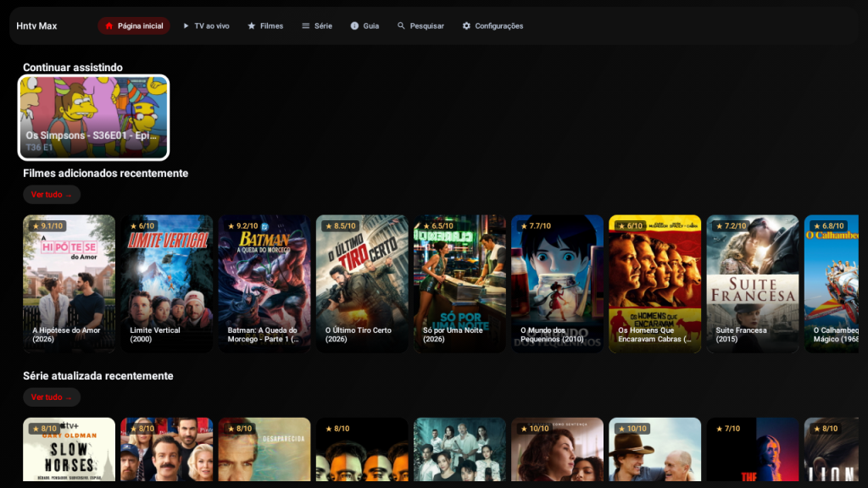Open Batman: A Queda do Morcego card
The width and height of the screenshot is (868, 488).
click(264, 284)
